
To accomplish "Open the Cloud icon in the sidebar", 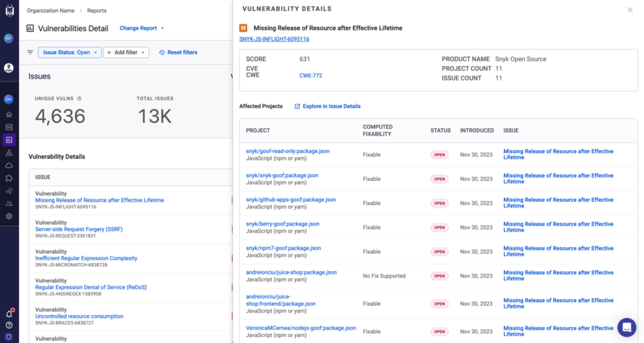I will pos(9,165).
